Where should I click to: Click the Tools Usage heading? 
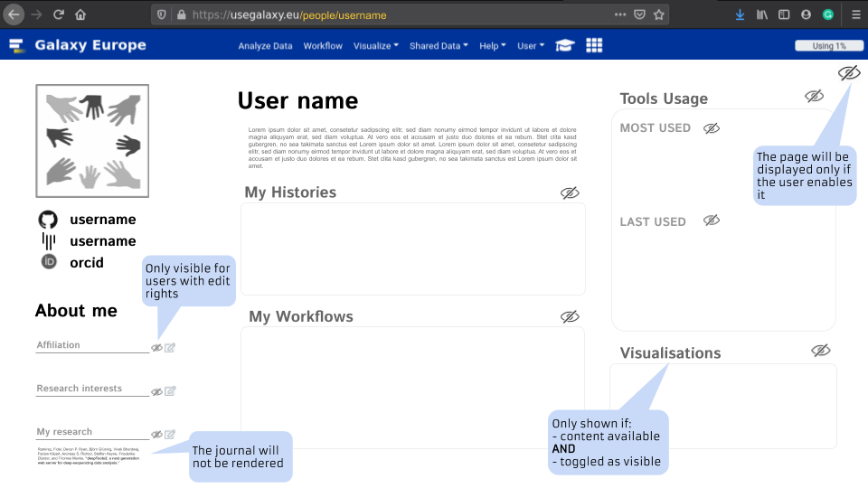click(x=664, y=99)
